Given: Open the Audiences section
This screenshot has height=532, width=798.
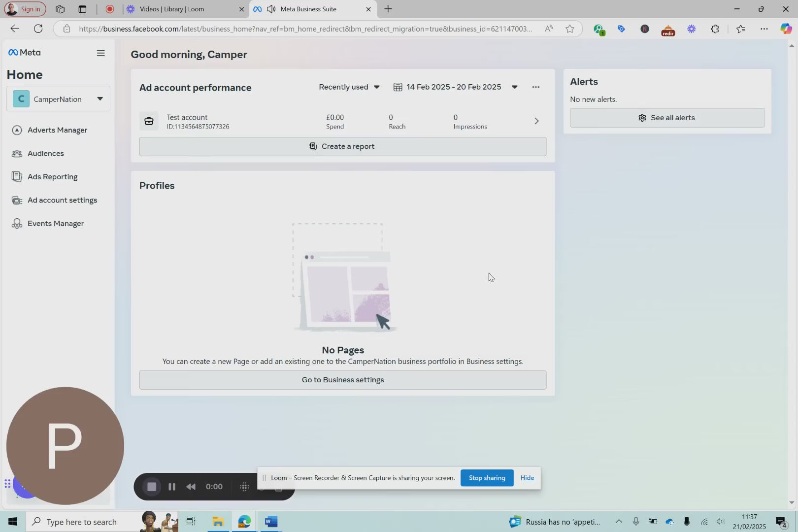Looking at the screenshot, I should coord(45,154).
